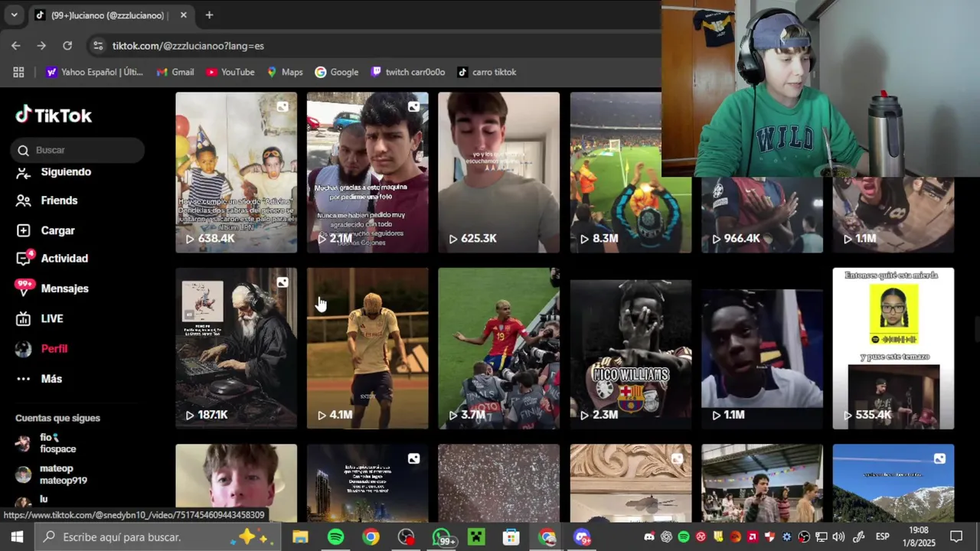Open the Windows Start menu
This screenshot has height=551, width=980.
point(17,537)
